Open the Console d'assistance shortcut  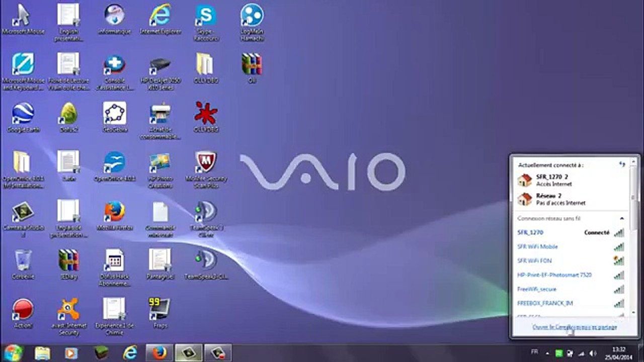[x=115, y=71]
